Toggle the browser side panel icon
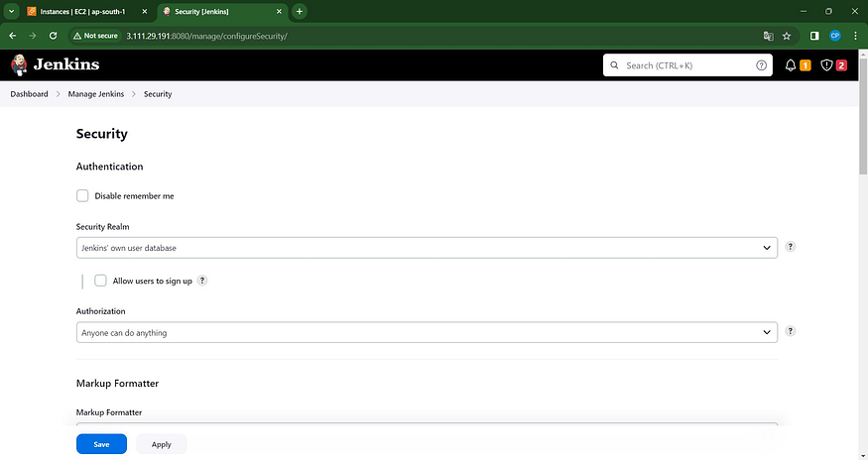 (x=814, y=36)
